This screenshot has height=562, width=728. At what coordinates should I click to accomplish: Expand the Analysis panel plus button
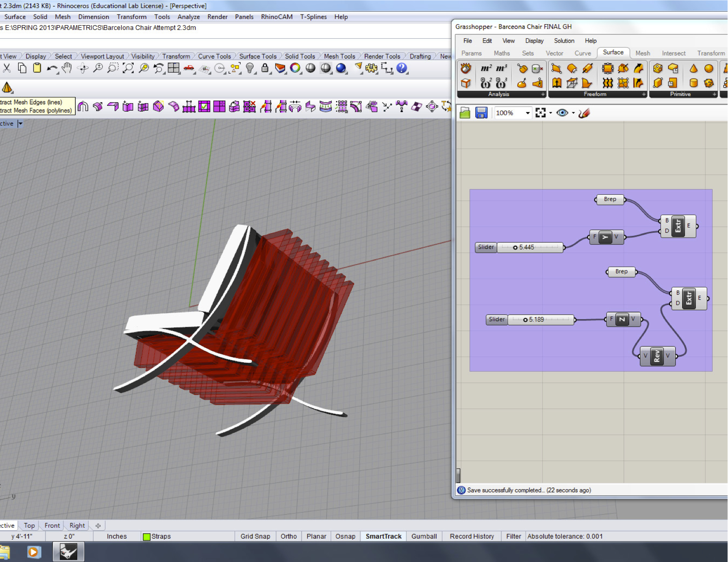tap(543, 94)
